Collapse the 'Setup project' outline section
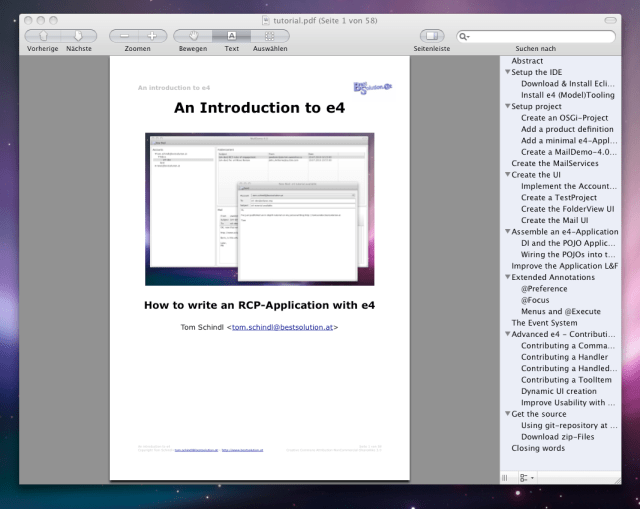 click(x=508, y=107)
